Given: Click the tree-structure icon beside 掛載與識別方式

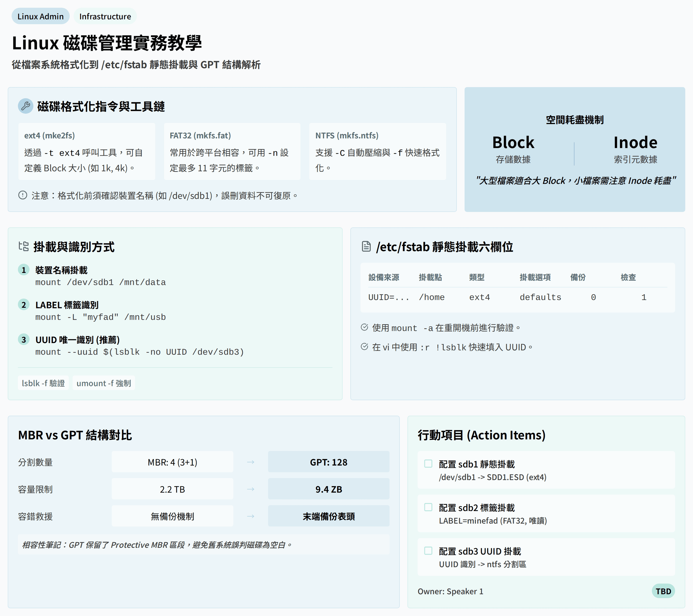Looking at the screenshot, I should [x=24, y=246].
